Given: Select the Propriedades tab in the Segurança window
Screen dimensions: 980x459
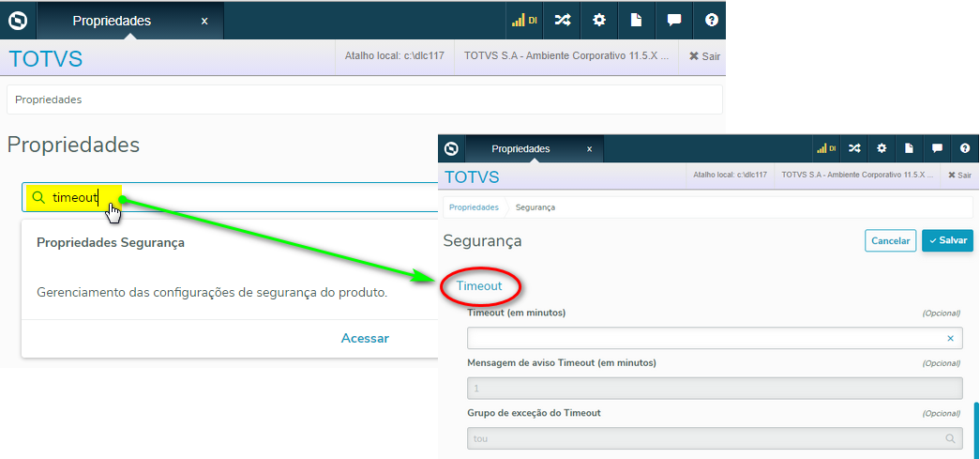Looking at the screenshot, I should click(520, 148).
